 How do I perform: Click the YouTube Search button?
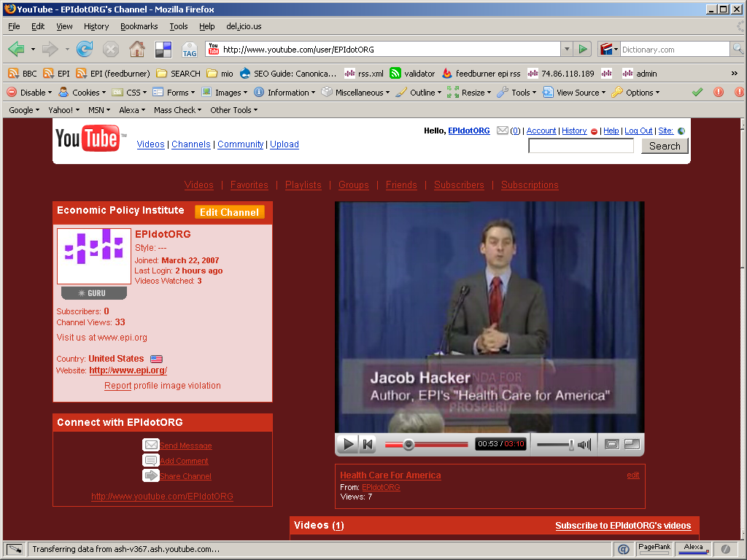(665, 146)
